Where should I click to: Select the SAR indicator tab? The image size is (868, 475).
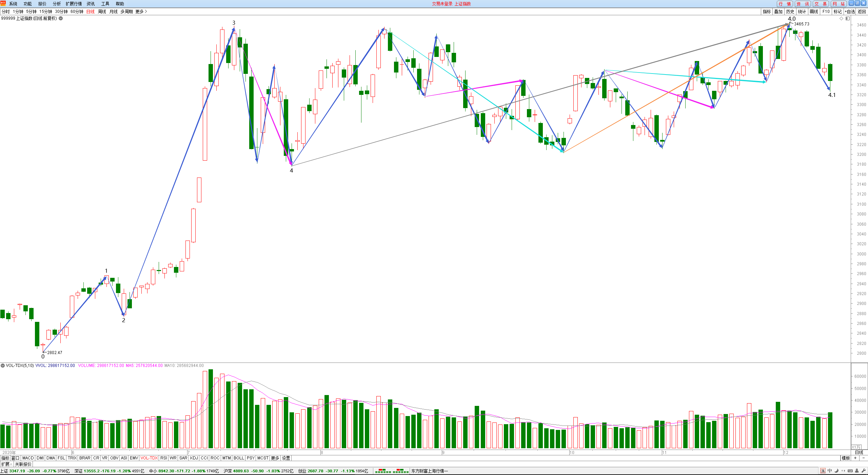coord(183,458)
